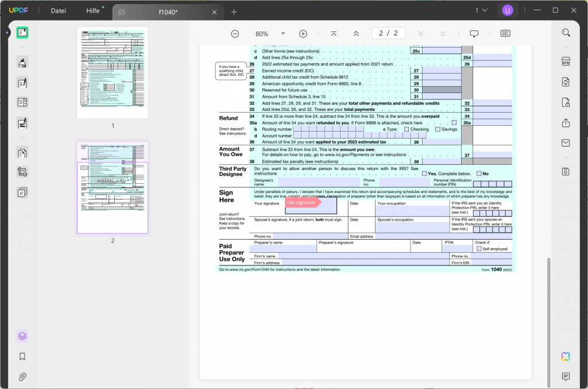The width and height of the screenshot is (588, 389).
Task: Open the Edit PDF tool
Action: pyautogui.click(x=23, y=83)
